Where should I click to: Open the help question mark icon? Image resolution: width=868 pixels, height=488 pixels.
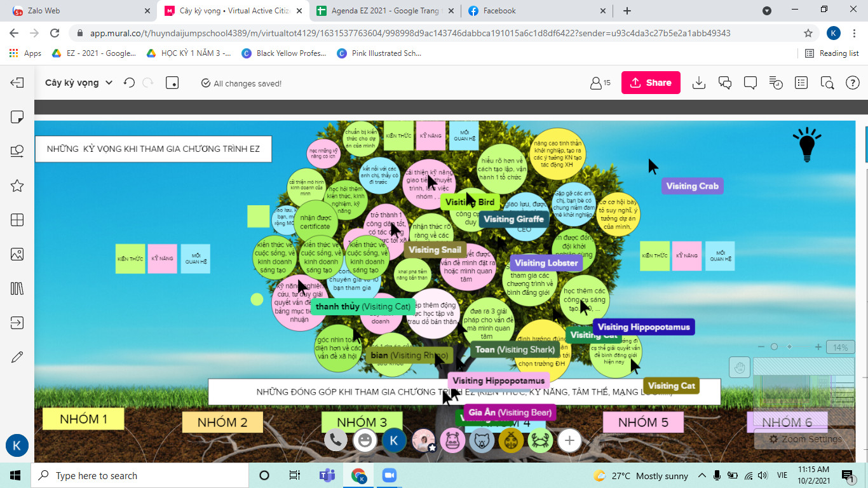point(853,83)
